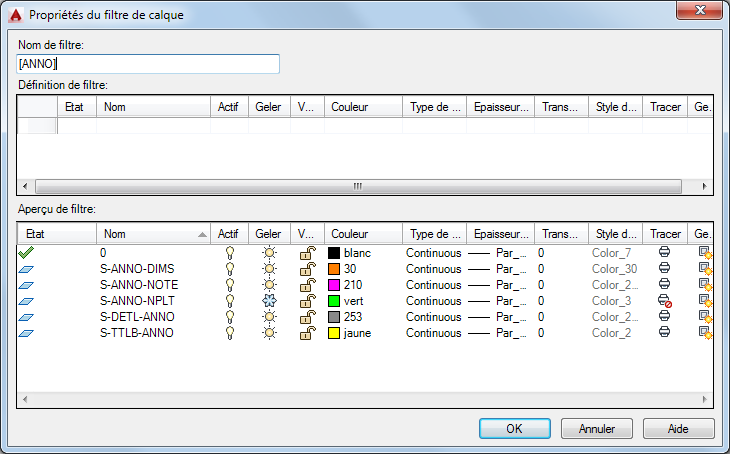The image size is (730, 454).
Task: Confirm the filter with the OK button
Action: pos(514,428)
